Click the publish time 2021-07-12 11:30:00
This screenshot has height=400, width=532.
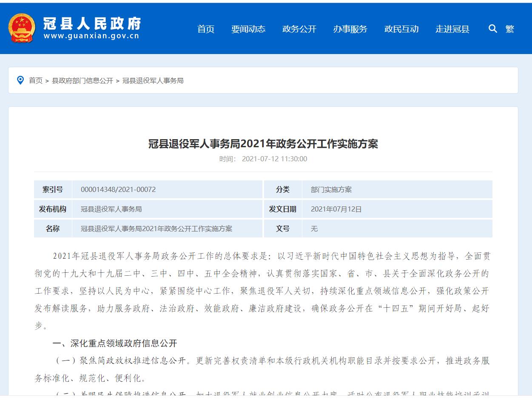click(274, 159)
